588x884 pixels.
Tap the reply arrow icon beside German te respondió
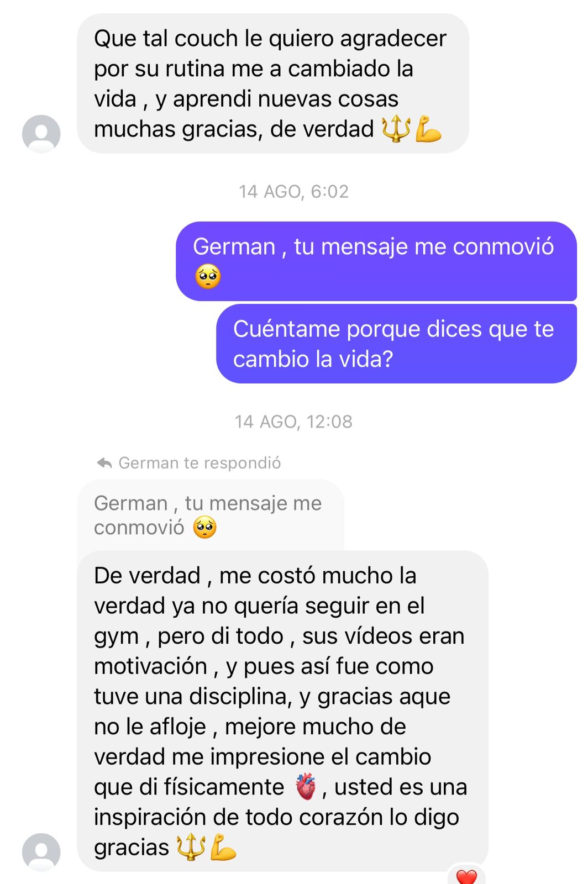(x=104, y=462)
